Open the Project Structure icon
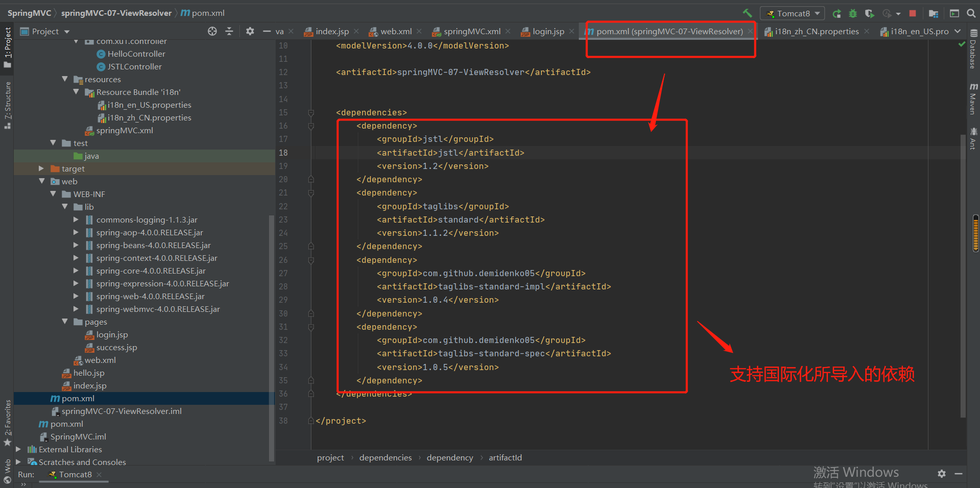The height and width of the screenshot is (488, 980). point(934,13)
